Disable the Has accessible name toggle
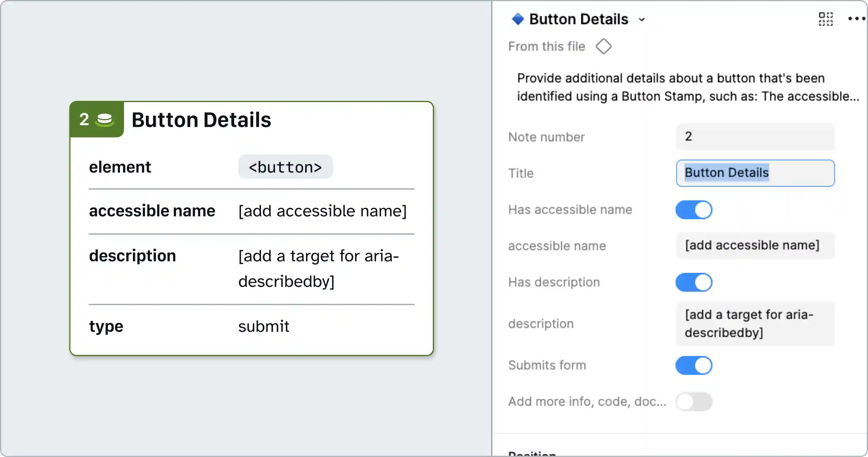 pos(694,210)
